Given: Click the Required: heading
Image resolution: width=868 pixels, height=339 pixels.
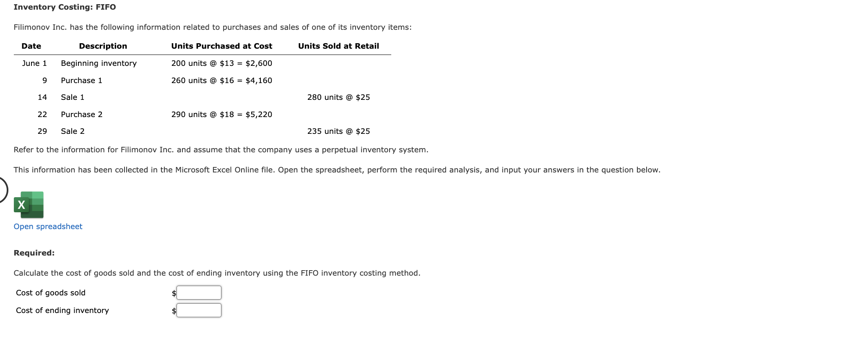Looking at the screenshot, I should [34, 253].
